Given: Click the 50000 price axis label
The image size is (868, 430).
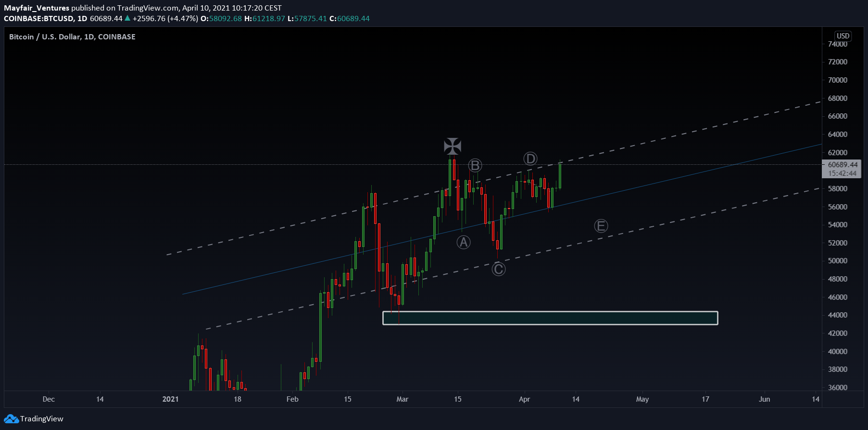Looking at the screenshot, I should 838,260.
